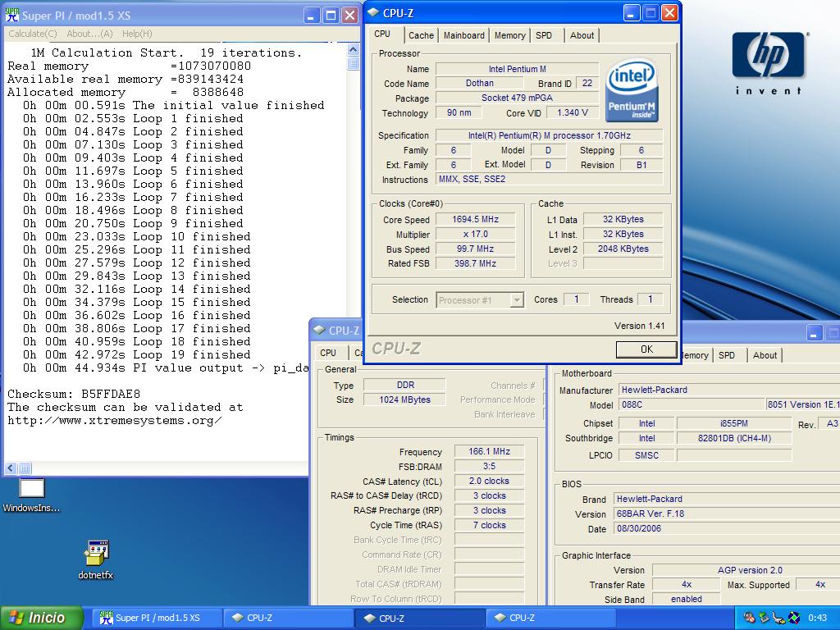This screenshot has width=840, height=630.
Task: Select the dotnetfx desktop icon
Action: tap(96, 560)
